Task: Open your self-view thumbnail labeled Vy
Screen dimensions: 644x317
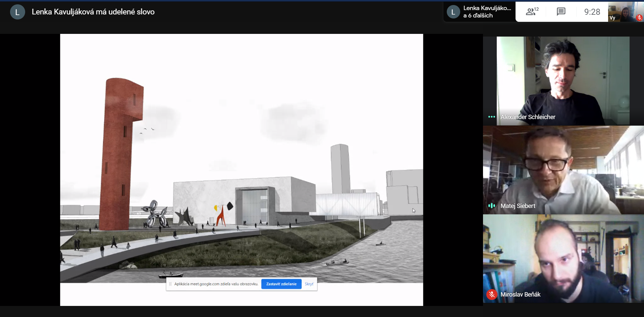Action: click(625, 12)
